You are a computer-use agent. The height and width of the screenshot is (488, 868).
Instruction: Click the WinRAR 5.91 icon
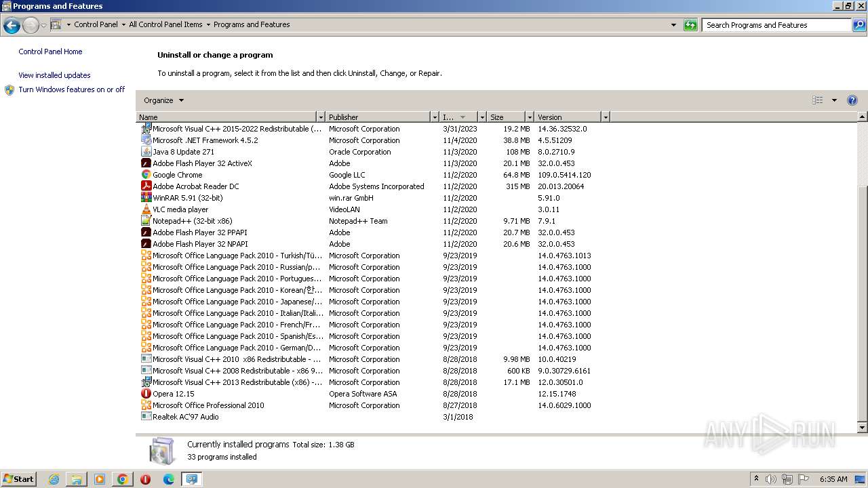146,198
